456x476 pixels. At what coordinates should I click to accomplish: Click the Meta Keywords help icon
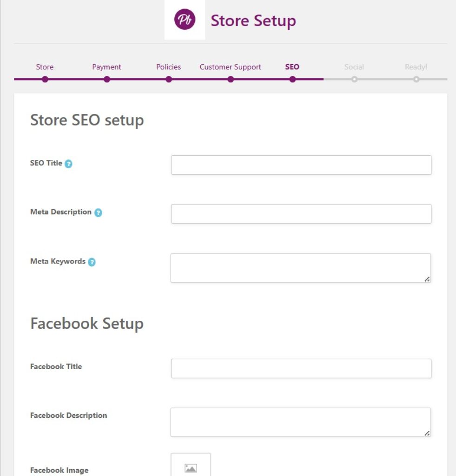pos(92,262)
